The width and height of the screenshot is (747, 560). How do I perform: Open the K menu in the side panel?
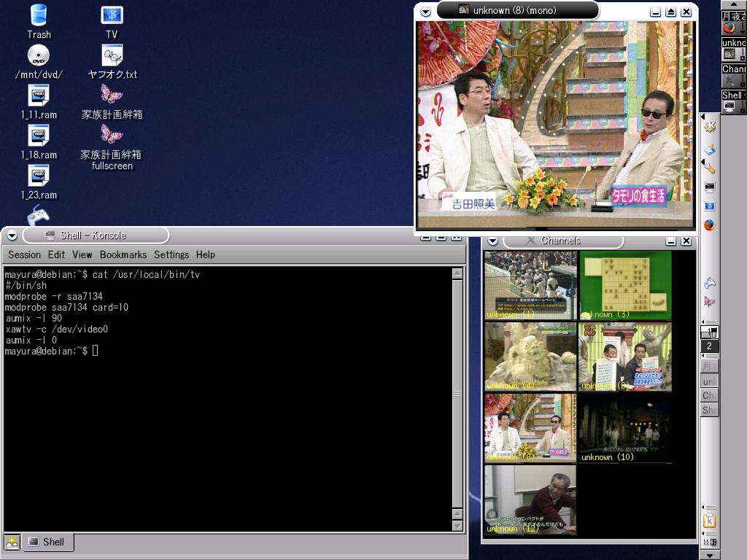(x=710, y=127)
